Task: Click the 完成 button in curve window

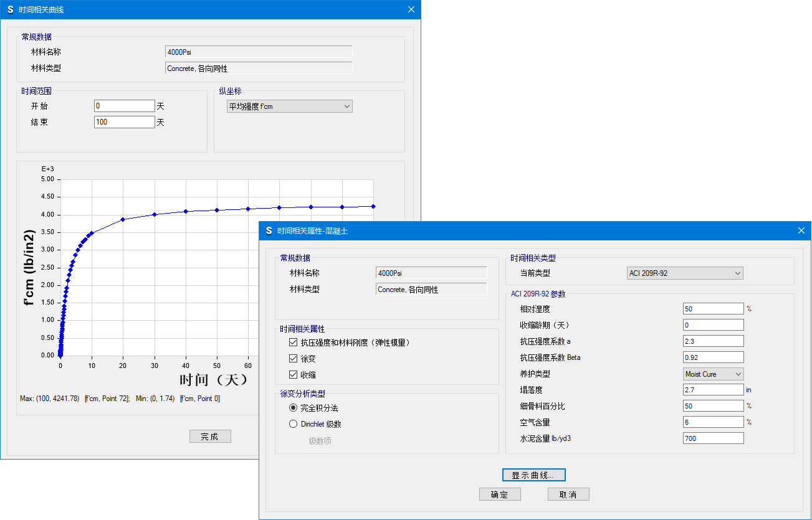Action: (210, 437)
